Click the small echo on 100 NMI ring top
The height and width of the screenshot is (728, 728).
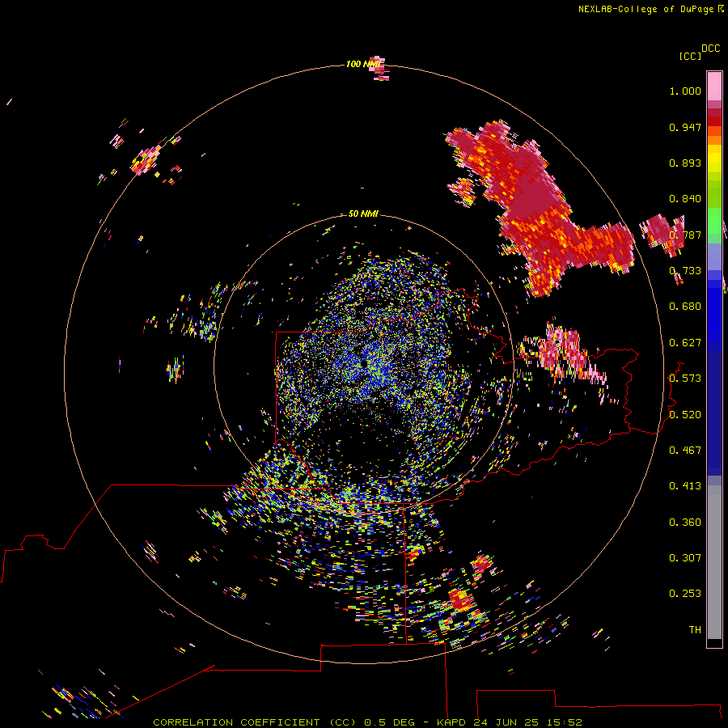(381, 70)
